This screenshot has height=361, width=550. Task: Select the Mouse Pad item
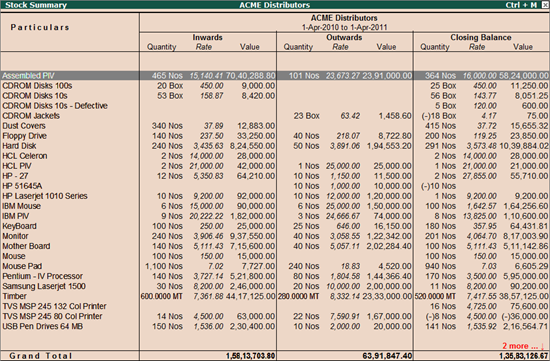(22, 266)
